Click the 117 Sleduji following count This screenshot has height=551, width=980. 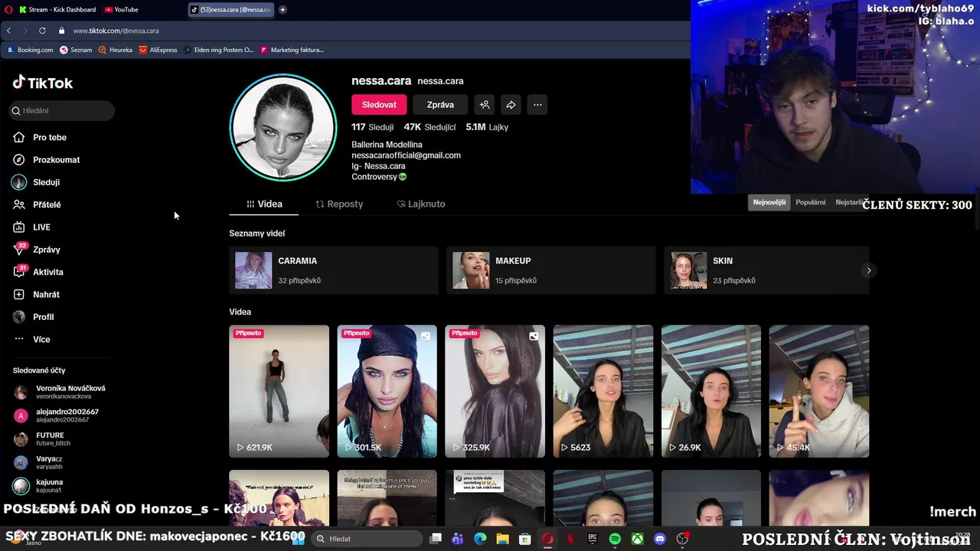(x=372, y=127)
